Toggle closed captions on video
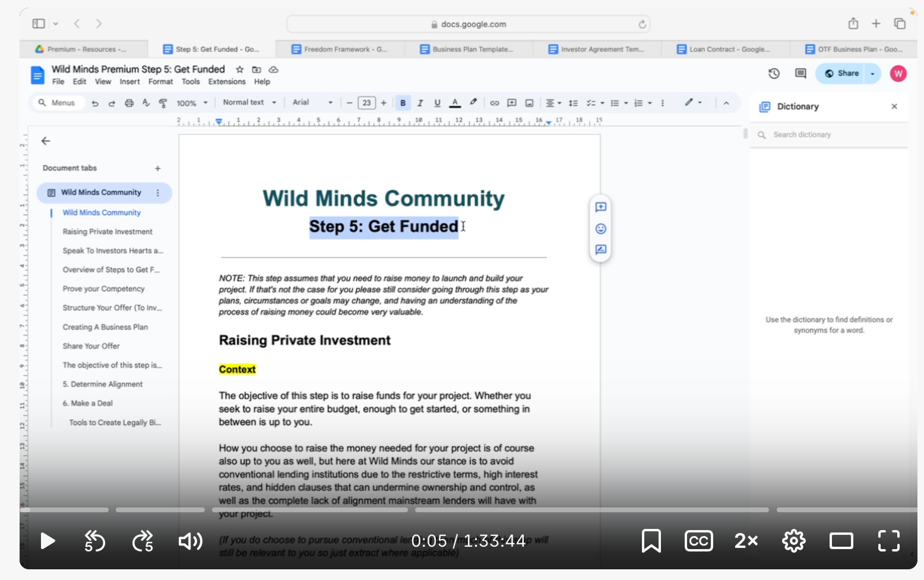 click(698, 541)
